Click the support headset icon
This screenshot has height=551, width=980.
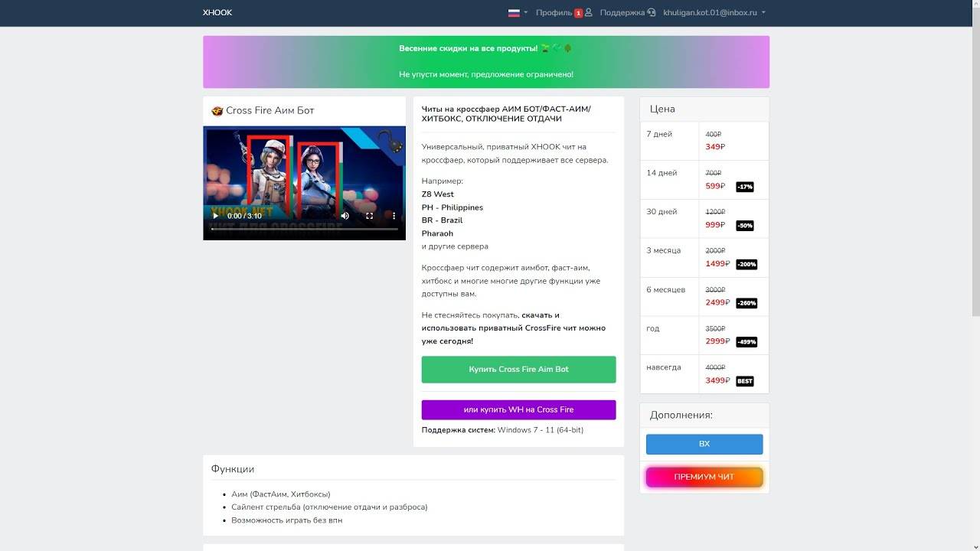651,12
